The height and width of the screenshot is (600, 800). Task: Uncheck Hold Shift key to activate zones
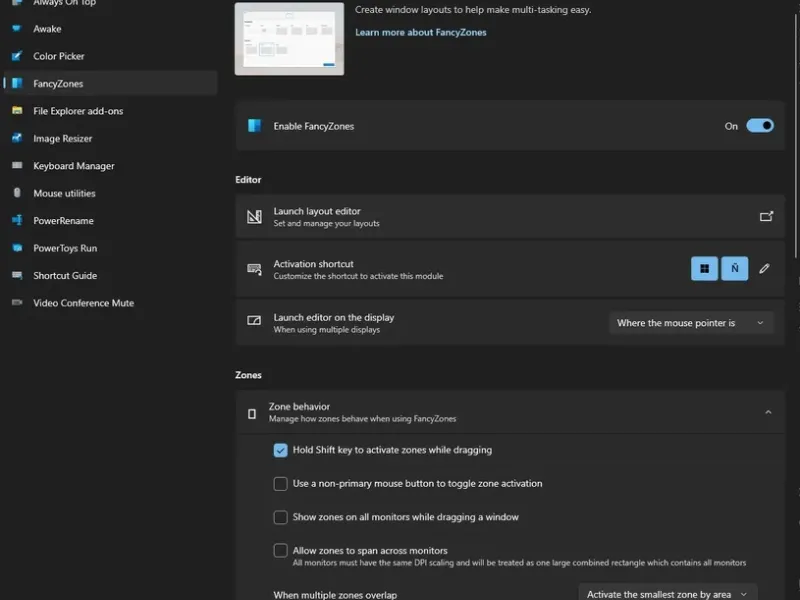(x=280, y=450)
